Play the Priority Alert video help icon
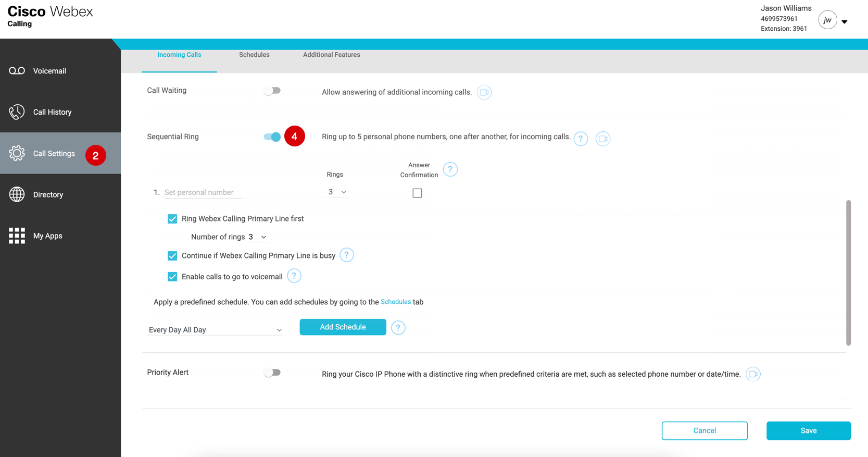868x457 pixels. [x=753, y=374]
